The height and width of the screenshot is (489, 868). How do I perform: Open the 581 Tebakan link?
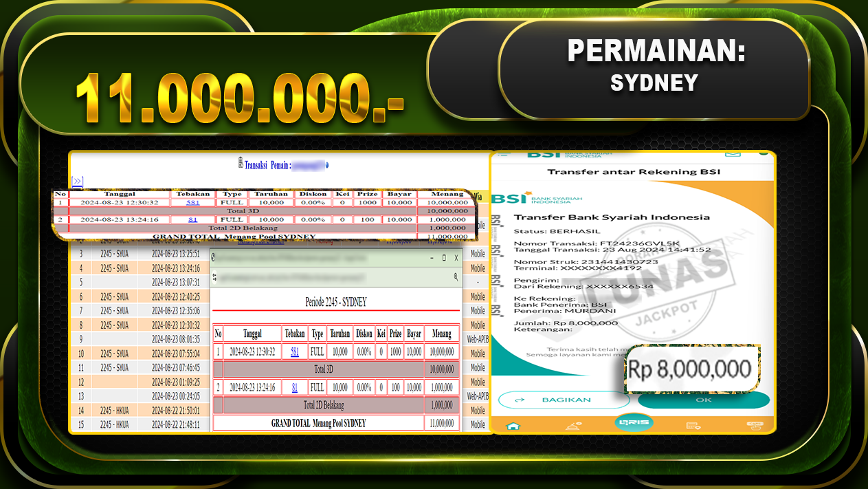point(192,202)
